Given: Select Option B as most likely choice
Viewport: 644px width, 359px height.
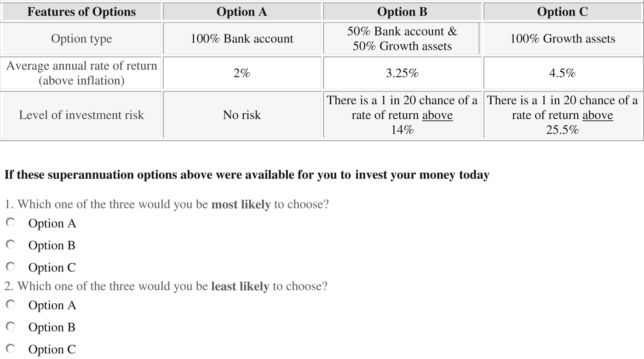Looking at the screenshot, I should 11,244.
